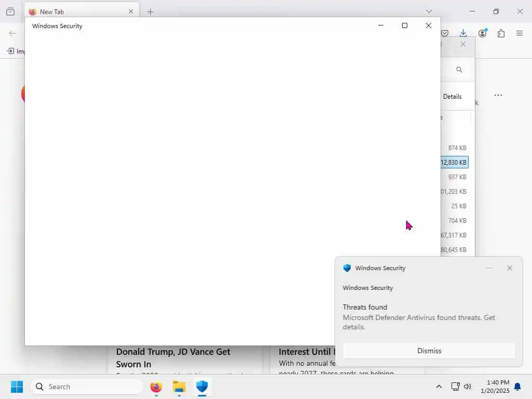Close the File Explorer tab X
532x399 pixels.
point(463,44)
